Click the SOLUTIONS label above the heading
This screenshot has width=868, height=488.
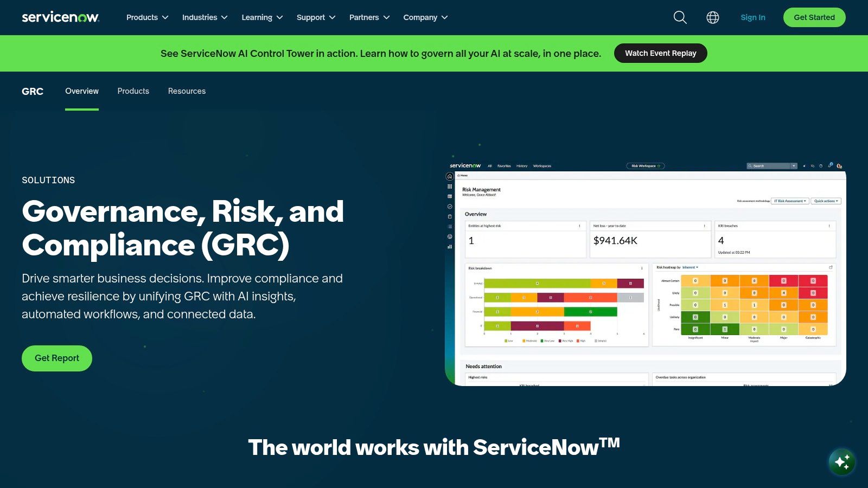coord(48,180)
